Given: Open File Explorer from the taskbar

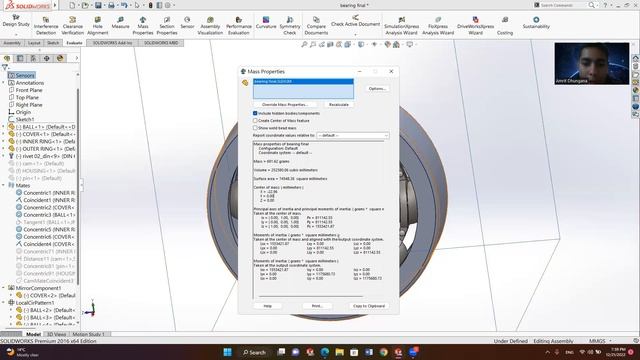Looking at the screenshot, I should click(339, 352).
